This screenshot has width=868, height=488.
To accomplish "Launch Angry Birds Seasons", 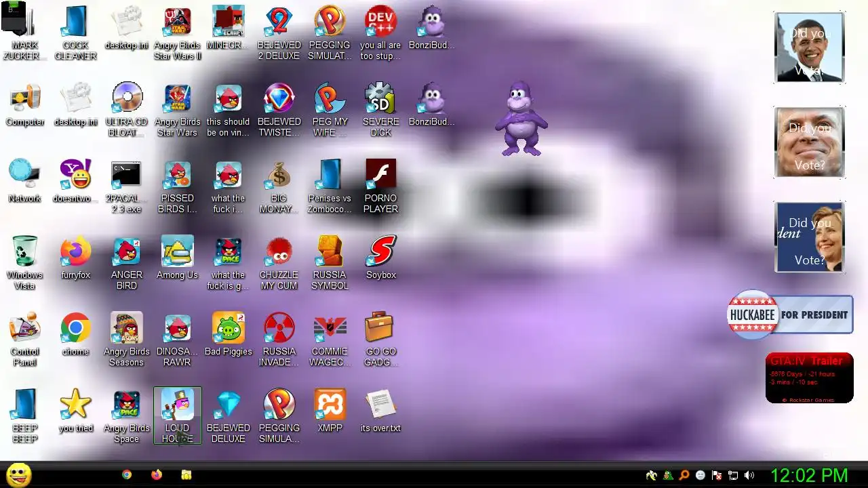I will point(127,340).
